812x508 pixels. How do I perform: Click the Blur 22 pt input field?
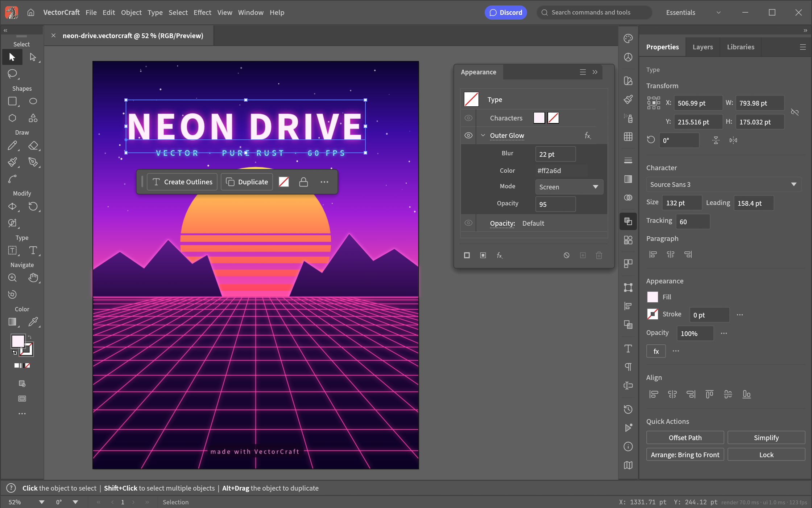tap(555, 154)
